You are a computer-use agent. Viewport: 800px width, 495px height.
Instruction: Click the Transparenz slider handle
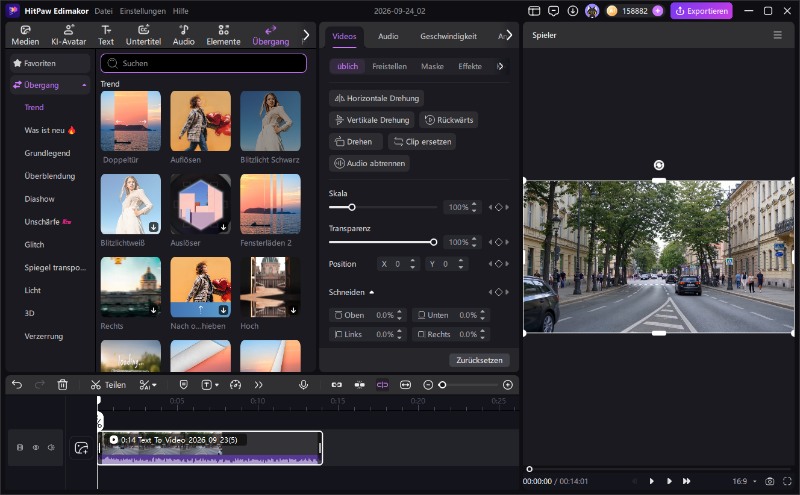pos(433,242)
